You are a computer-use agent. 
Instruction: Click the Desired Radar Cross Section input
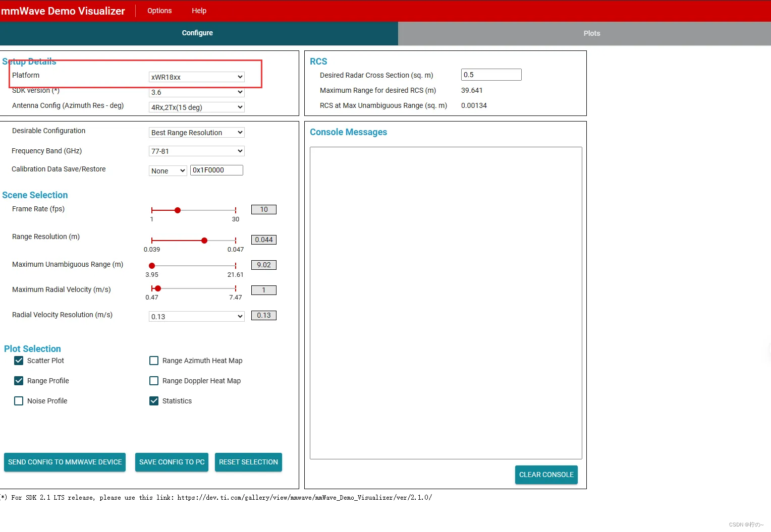click(491, 75)
